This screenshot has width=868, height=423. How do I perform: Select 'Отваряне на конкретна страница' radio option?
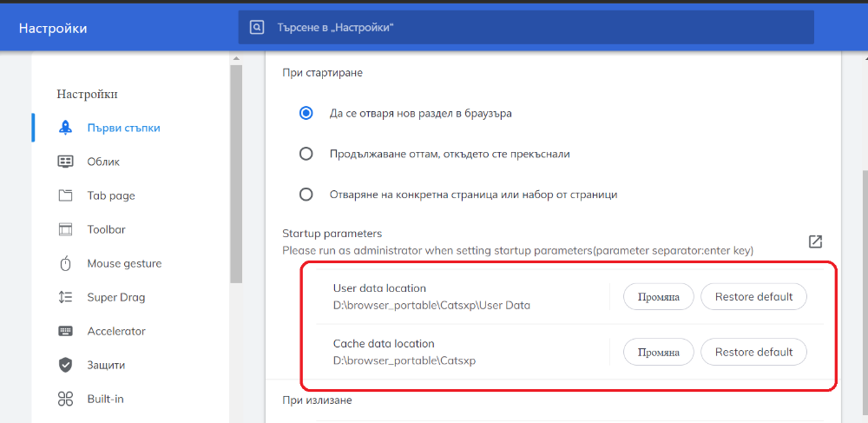(x=306, y=195)
